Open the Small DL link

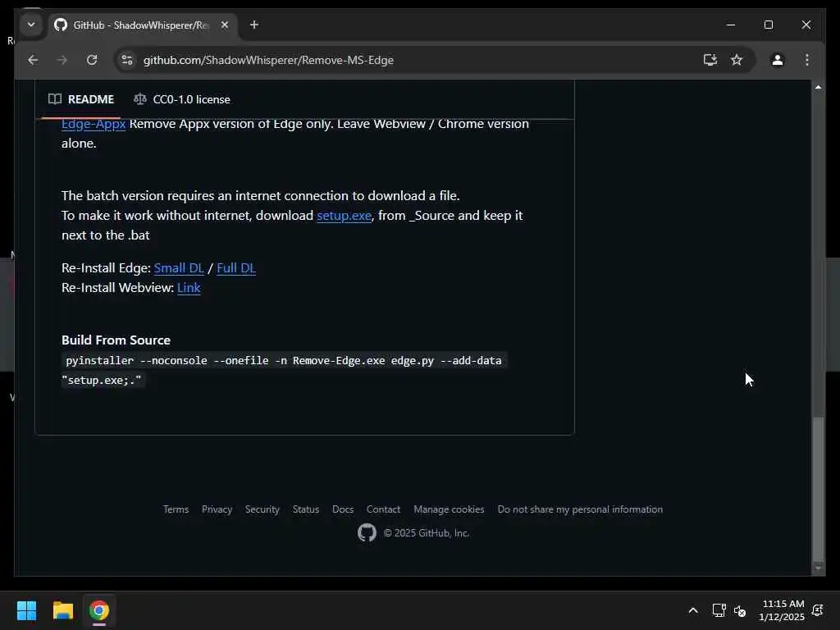point(179,268)
